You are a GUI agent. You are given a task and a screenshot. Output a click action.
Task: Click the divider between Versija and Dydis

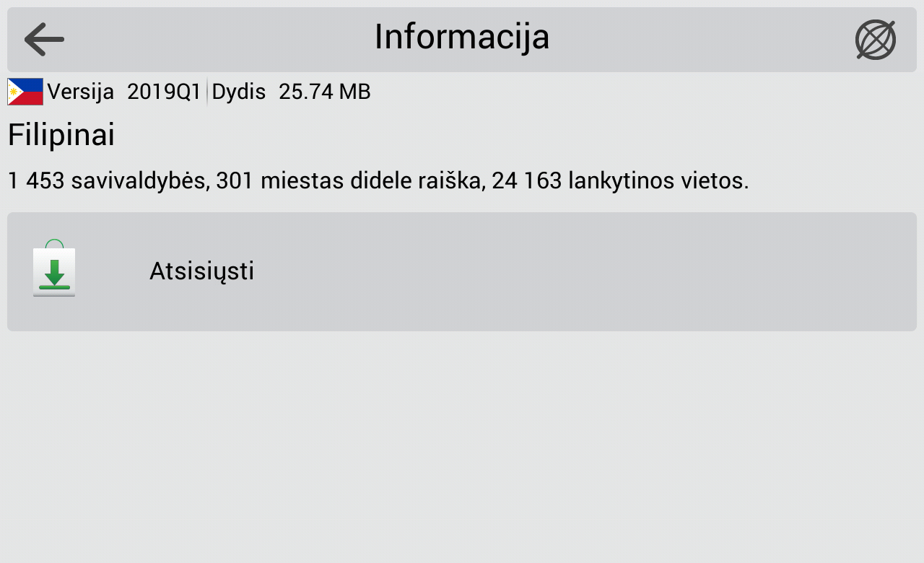pos(207,92)
